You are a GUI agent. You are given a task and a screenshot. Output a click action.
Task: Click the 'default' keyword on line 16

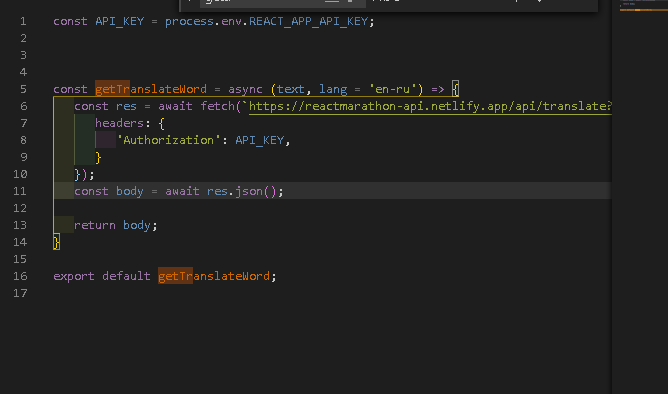(127, 276)
